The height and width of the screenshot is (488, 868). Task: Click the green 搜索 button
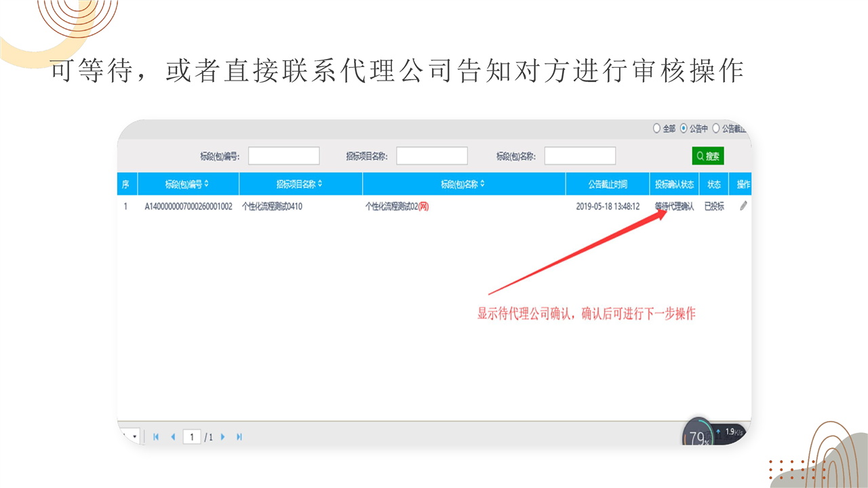tap(708, 156)
